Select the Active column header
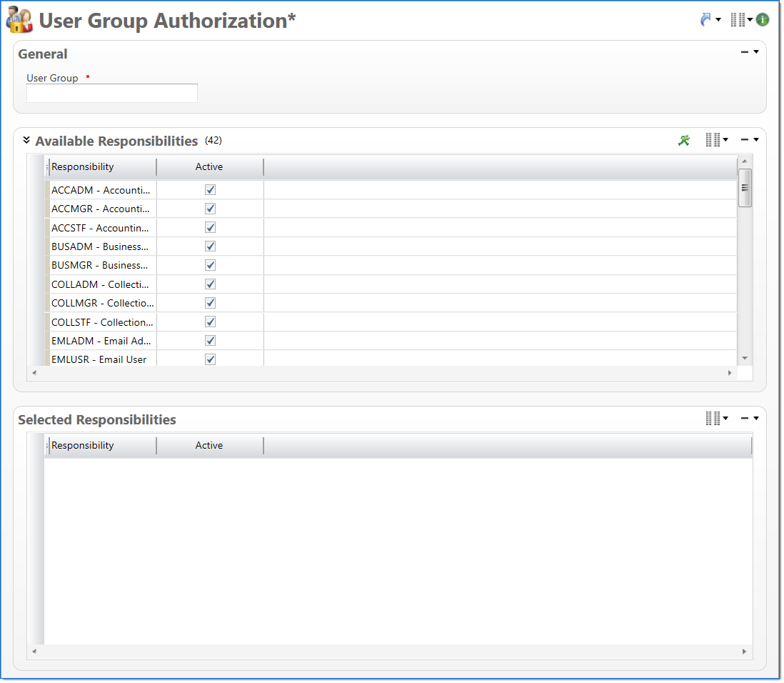Viewport: 784px width, 683px height. 208,166
